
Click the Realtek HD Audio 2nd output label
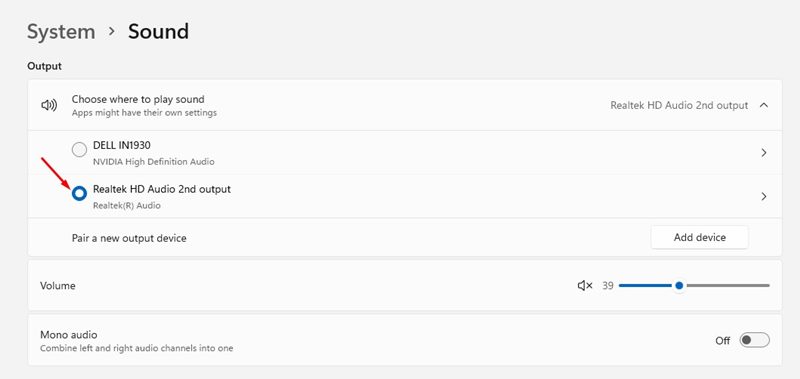[162, 189]
